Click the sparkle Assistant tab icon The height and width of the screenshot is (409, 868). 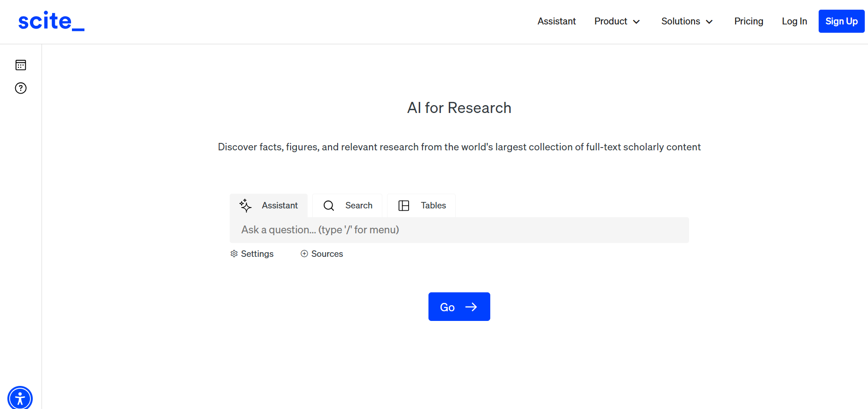point(245,206)
